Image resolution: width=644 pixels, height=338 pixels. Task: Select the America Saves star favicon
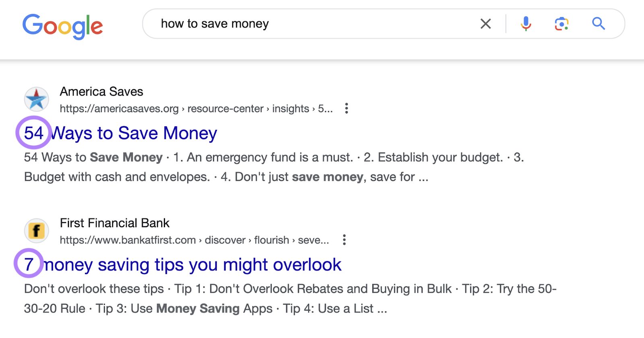tap(36, 99)
